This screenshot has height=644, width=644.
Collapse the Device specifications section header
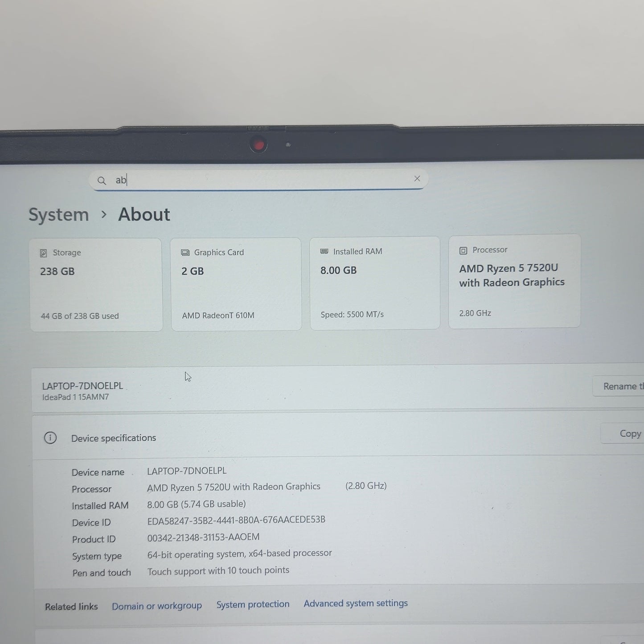coord(339,436)
